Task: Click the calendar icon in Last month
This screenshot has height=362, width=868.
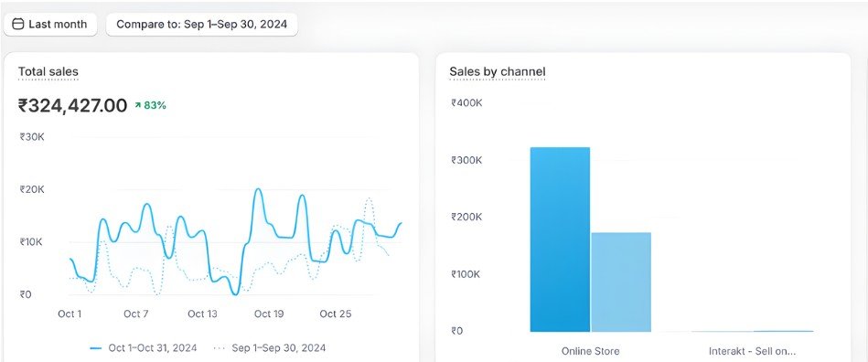Action: pyautogui.click(x=17, y=25)
